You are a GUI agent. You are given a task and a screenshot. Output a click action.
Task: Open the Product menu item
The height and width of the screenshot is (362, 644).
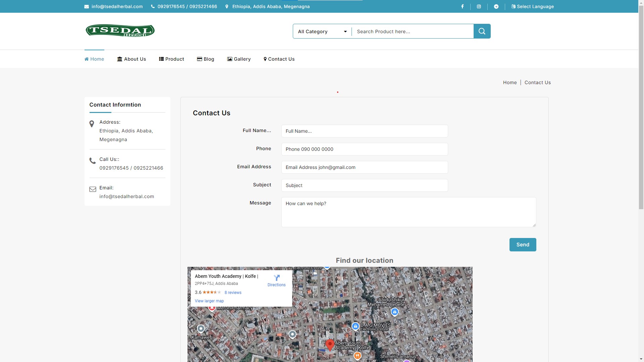click(x=171, y=59)
